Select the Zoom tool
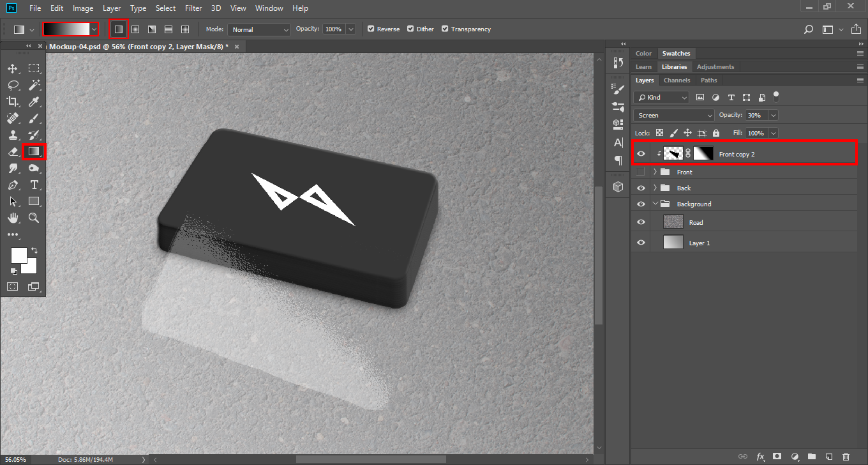Image resolution: width=868 pixels, height=465 pixels. click(x=34, y=218)
